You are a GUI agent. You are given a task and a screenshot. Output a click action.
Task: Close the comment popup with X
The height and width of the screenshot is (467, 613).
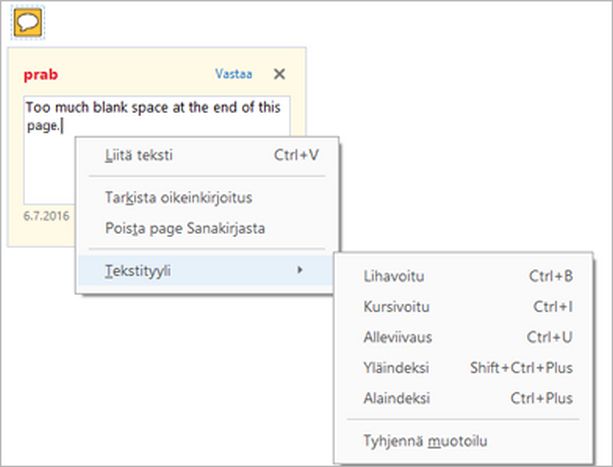[279, 74]
